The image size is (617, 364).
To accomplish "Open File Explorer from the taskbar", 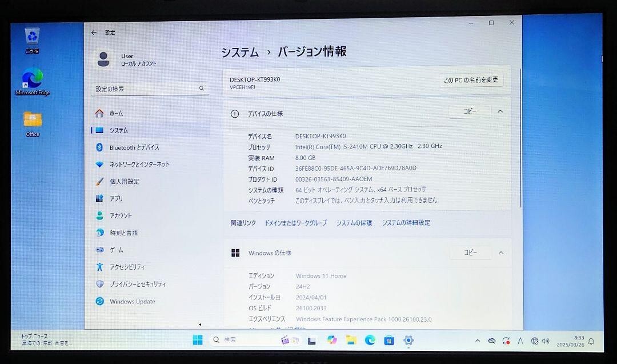I will [x=351, y=340].
